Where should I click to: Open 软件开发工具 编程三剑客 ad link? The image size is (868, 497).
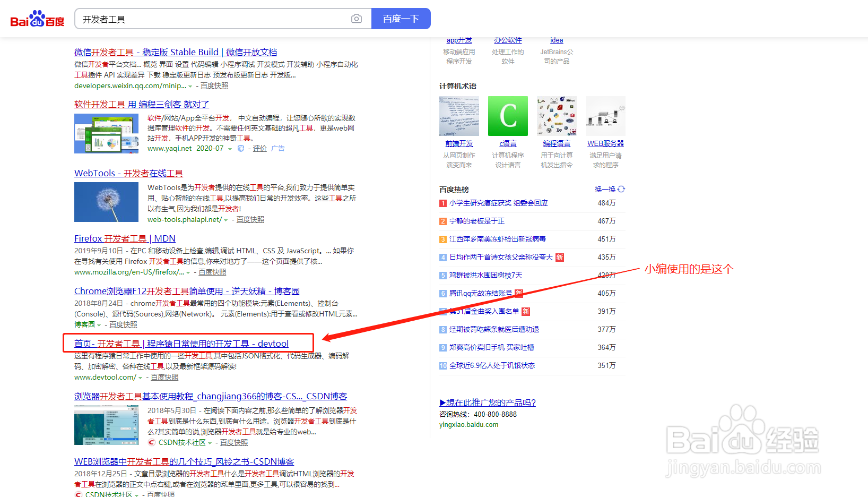(142, 104)
